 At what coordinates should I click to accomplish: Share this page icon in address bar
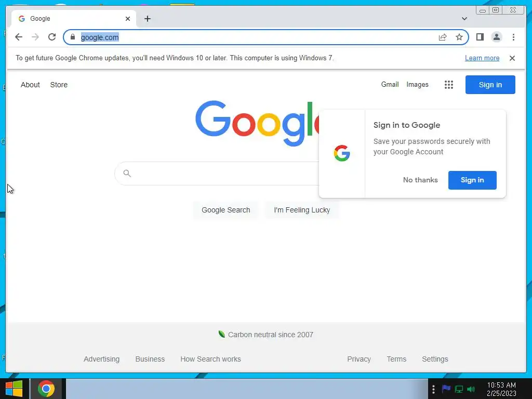(443, 37)
